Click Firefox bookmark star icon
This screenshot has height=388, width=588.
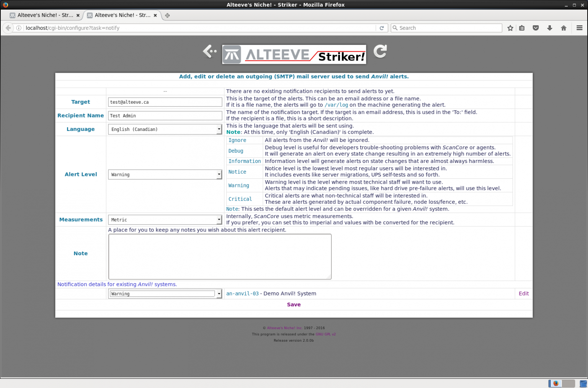[x=510, y=28]
